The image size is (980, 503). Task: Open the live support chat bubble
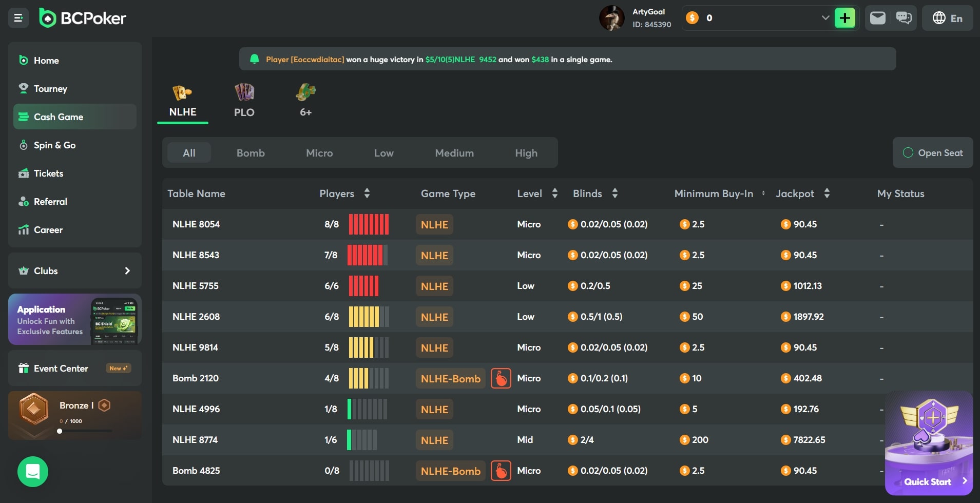coord(33,471)
